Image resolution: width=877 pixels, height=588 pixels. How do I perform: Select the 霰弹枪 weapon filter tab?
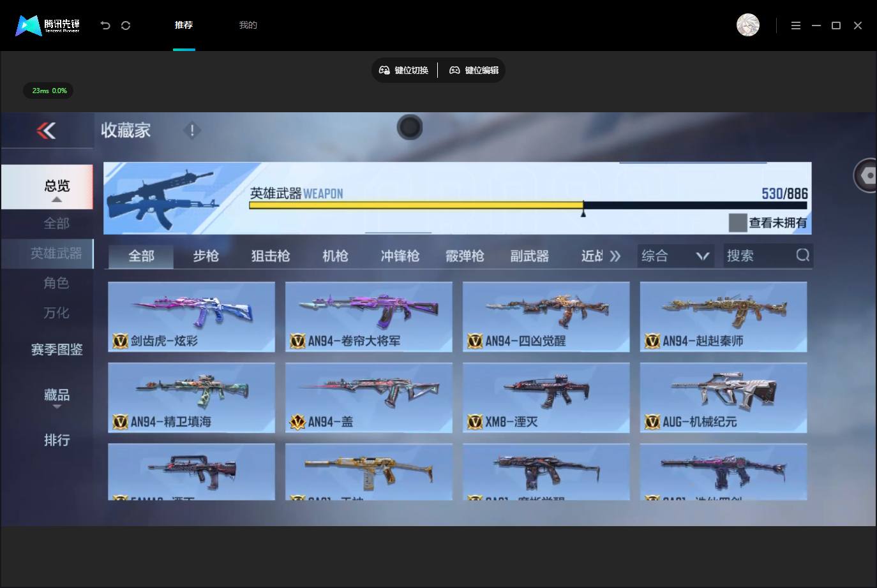tap(465, 256)
